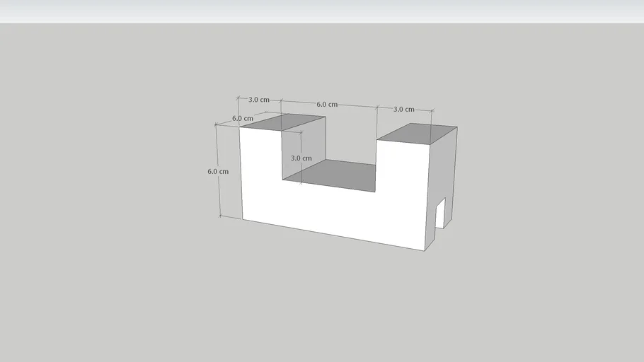
Task: Select the front right vertical corner edge
Action: (x=426, y=198)
